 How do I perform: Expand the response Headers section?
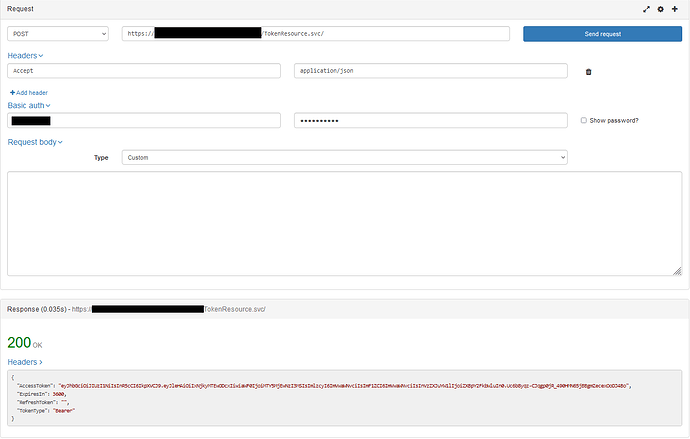[25, 362]
